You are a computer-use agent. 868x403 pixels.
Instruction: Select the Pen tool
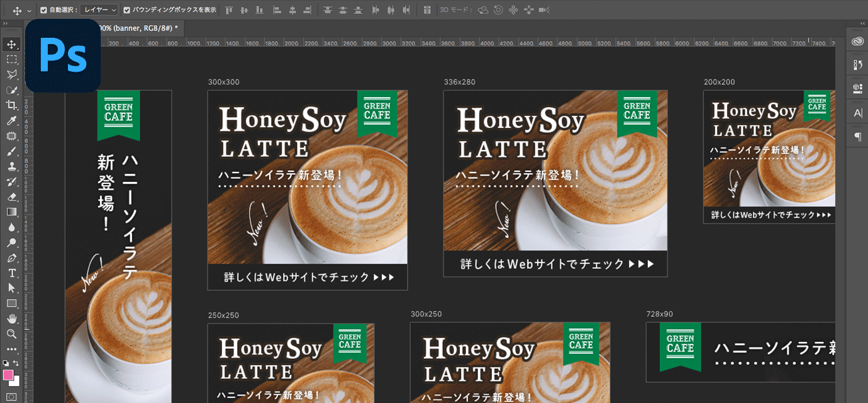point(11,258)
